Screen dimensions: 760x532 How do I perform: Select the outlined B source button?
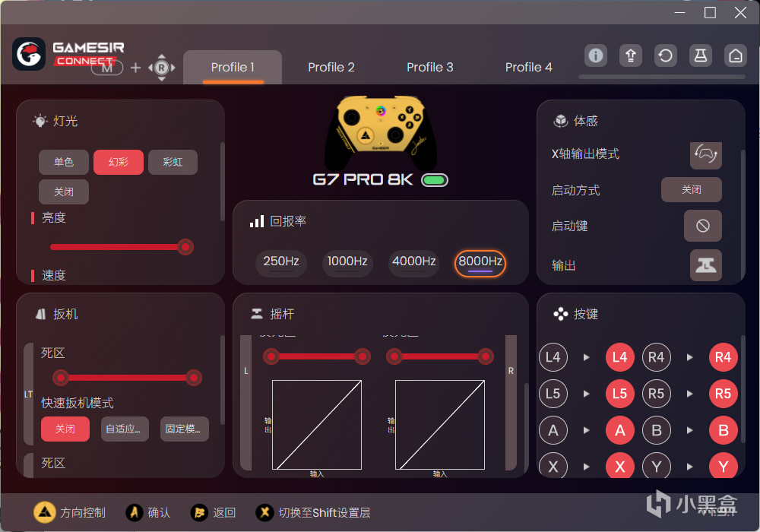(x=657, y=430)
